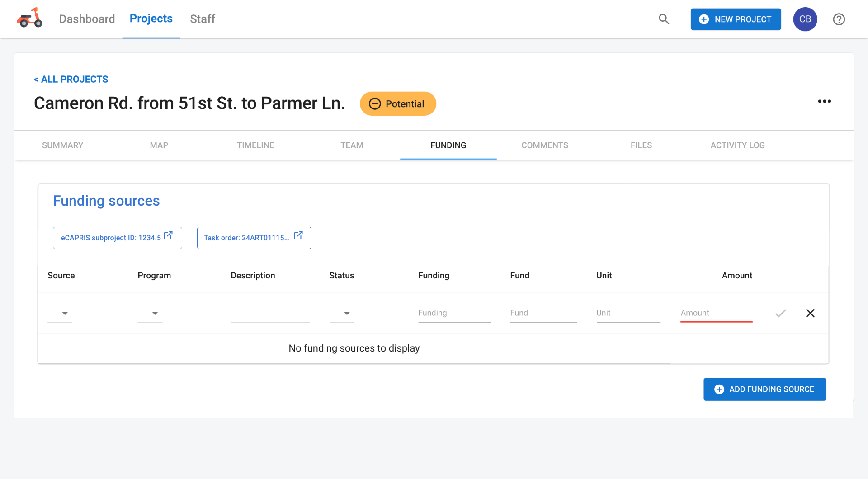This screenshot has height=488, width=868.
Task: Go back to All Projects
Action: pos(71,80)
